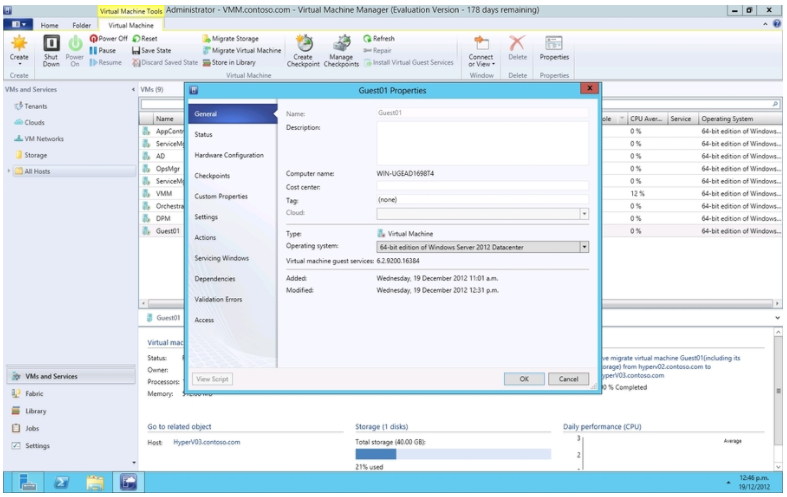Collapse the Guest01 details pane
787x497 pixels.
[x=777, y=318]
